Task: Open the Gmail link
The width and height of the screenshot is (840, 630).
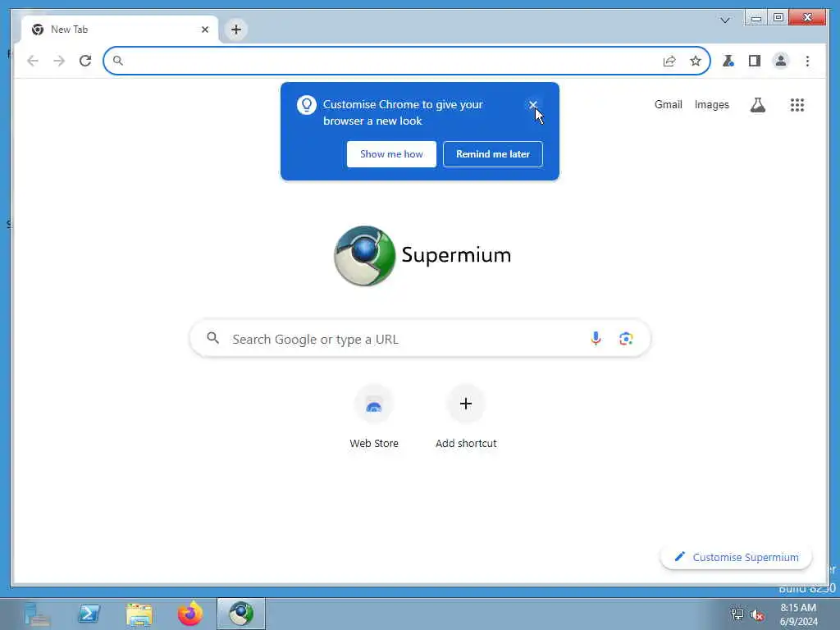Action: click(x=668, y=105)
